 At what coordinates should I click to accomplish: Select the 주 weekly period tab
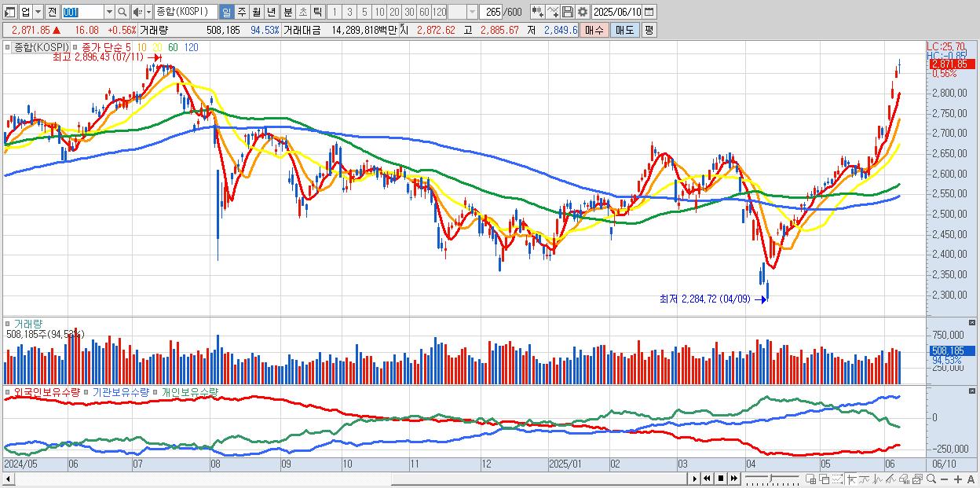click(241, 12)
